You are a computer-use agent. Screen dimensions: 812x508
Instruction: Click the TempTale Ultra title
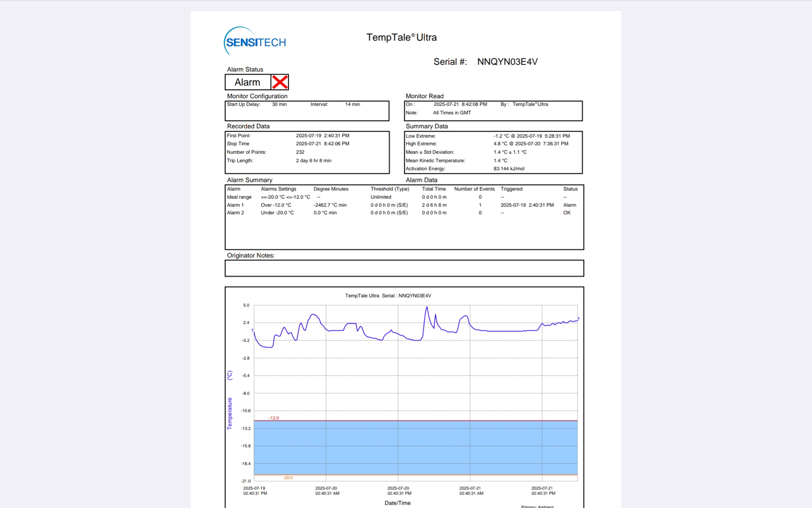pyautogui.click(x=401, y=37)
